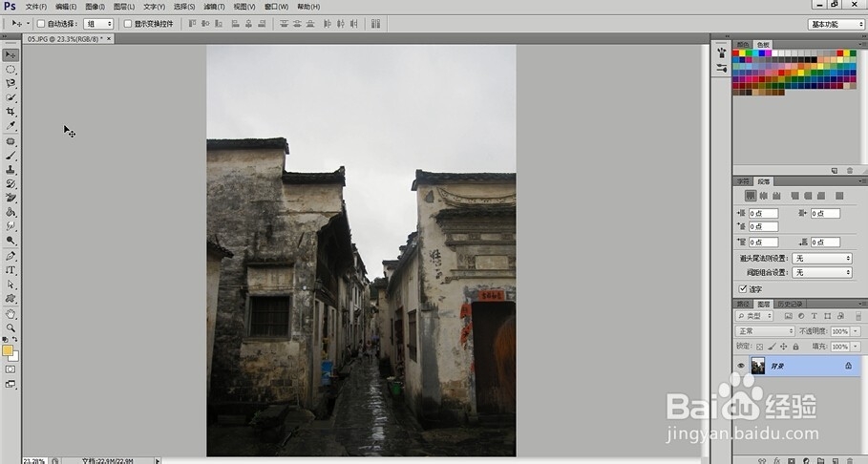Enable the 显示变换控件 checkbox
The height and width of the screenshot is (464, 868).
coord(128,24)
